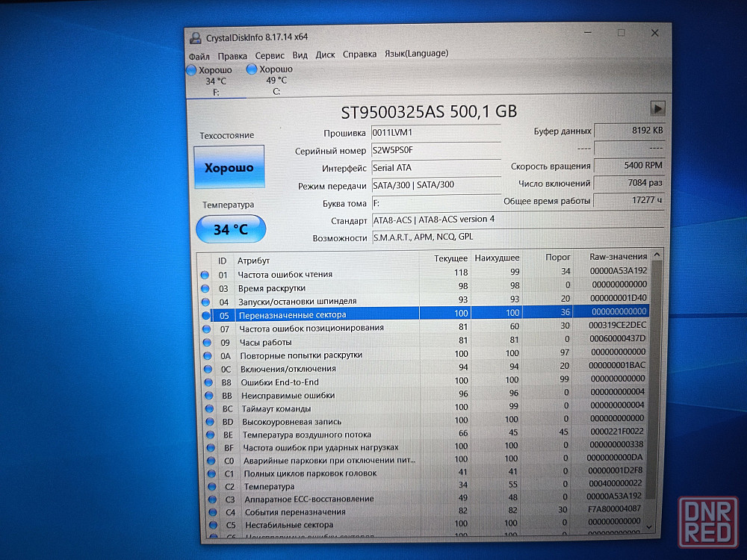
Task: Click the Raw-значения column header
Action: [x=612, y=256]
